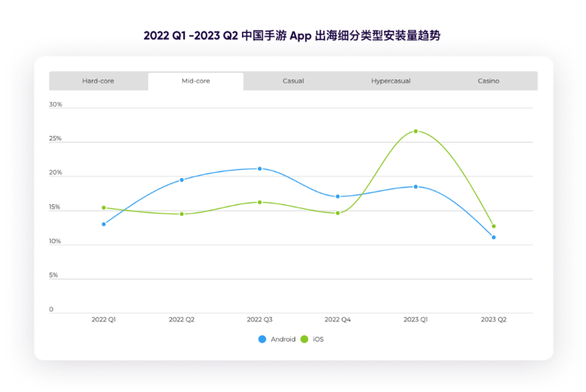Click iOS peak data point at 2023 Q1
This screenshot has width=586, height=392.
pos(415,131)
